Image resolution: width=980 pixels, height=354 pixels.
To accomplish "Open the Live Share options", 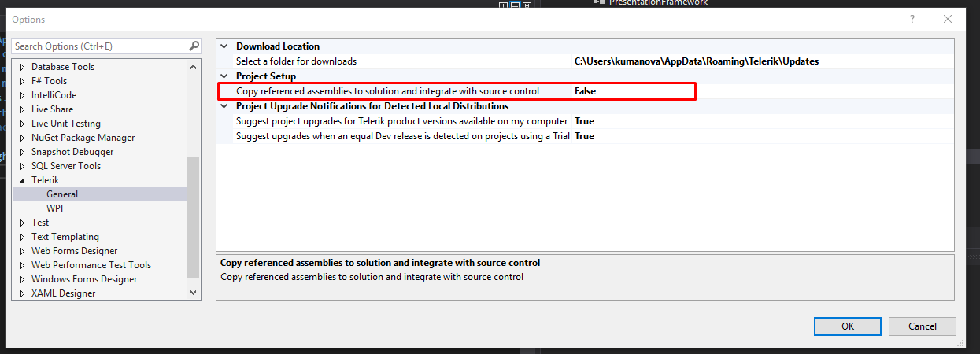I will point(52,109).
